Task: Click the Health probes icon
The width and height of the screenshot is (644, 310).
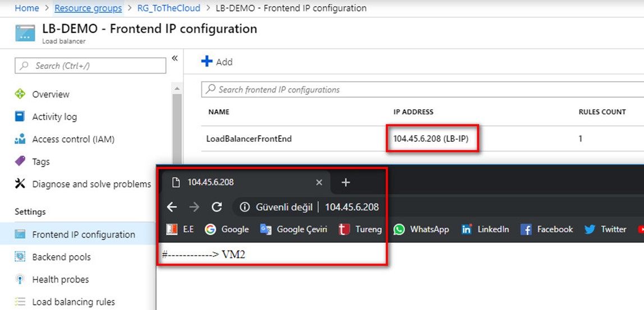Action: coord(20,280)
